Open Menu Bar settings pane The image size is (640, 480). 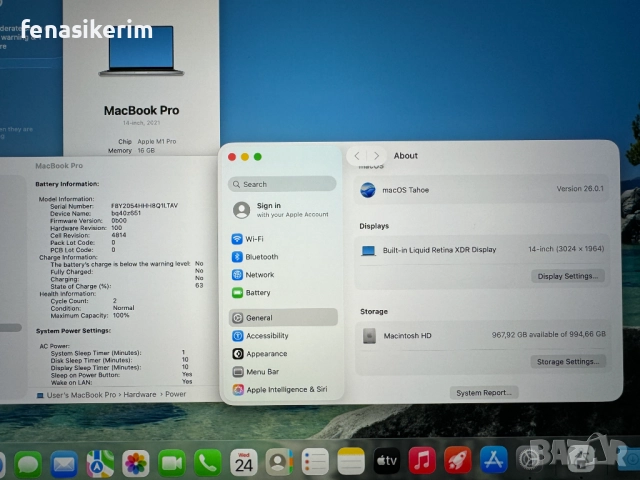pos(283,371)
